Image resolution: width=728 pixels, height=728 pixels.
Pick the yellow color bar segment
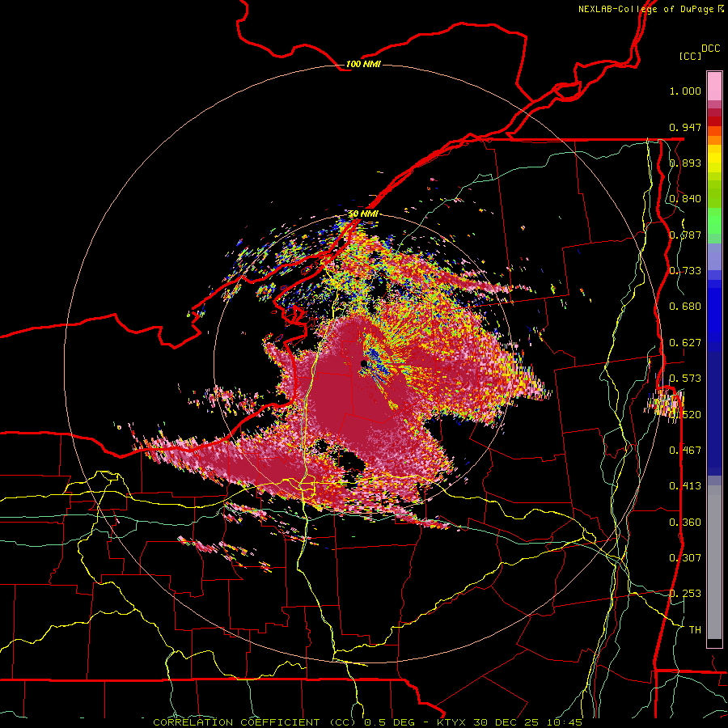click(x=714, y=159)
